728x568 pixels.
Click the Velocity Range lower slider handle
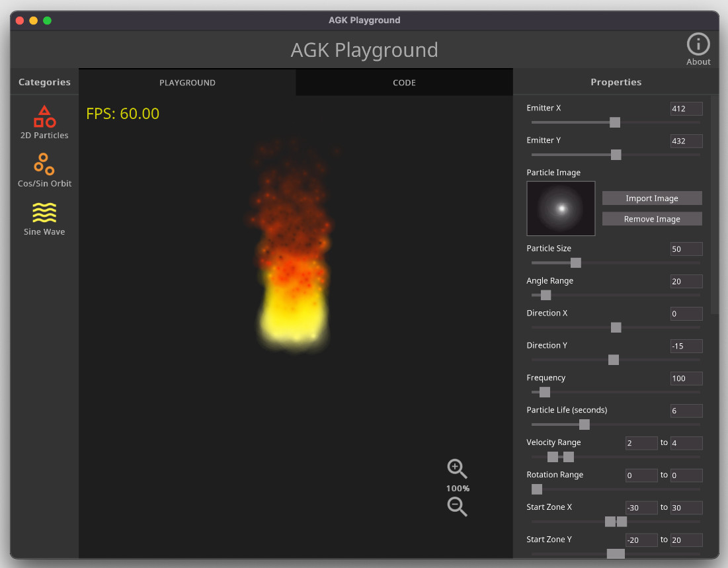pos(553,457)
